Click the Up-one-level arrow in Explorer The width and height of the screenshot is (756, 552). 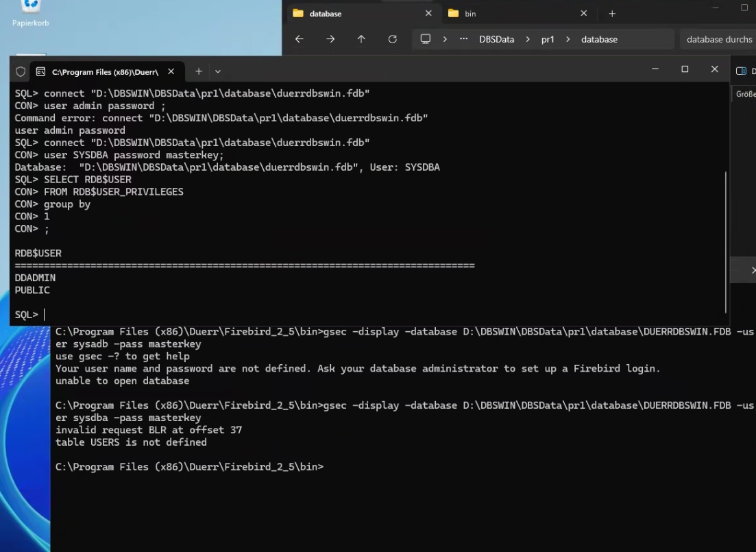tap(361, 39)
